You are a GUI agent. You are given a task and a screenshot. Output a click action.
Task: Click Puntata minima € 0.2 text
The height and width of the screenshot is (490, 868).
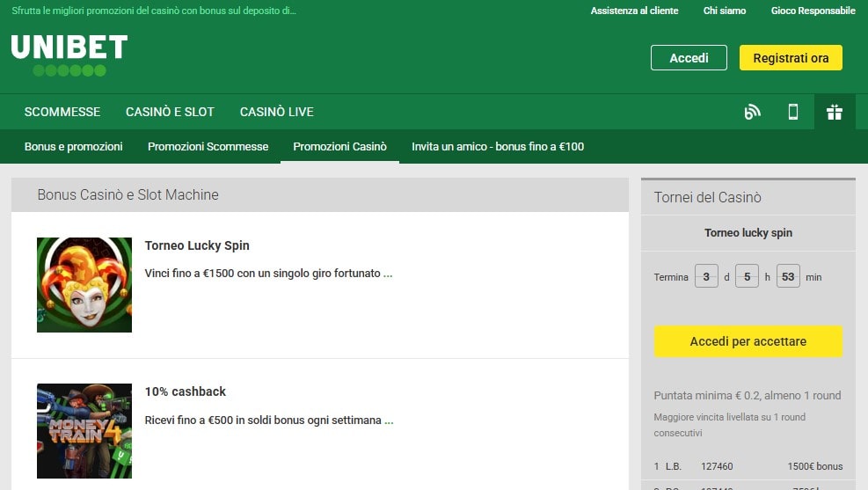tap(748, 395)
